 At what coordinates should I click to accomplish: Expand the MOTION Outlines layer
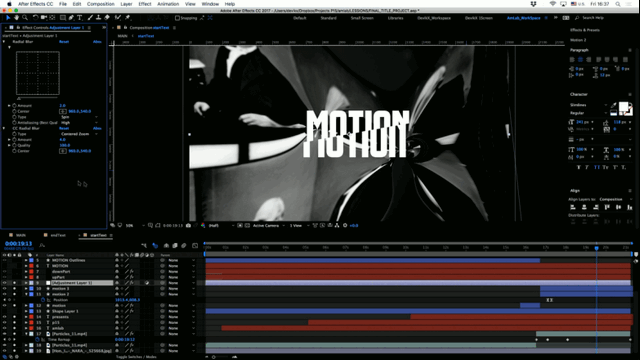(x=26, y=260)
